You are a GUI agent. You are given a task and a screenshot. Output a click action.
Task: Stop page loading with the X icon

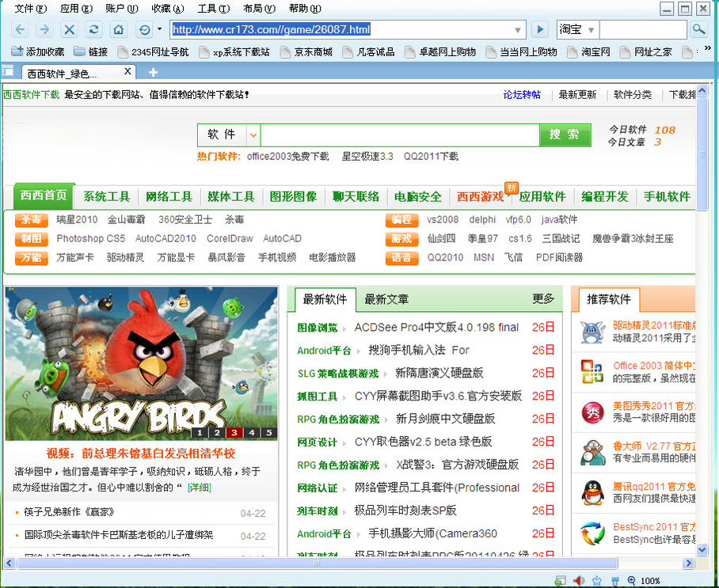pyautogui.click(x=69, y=30)
